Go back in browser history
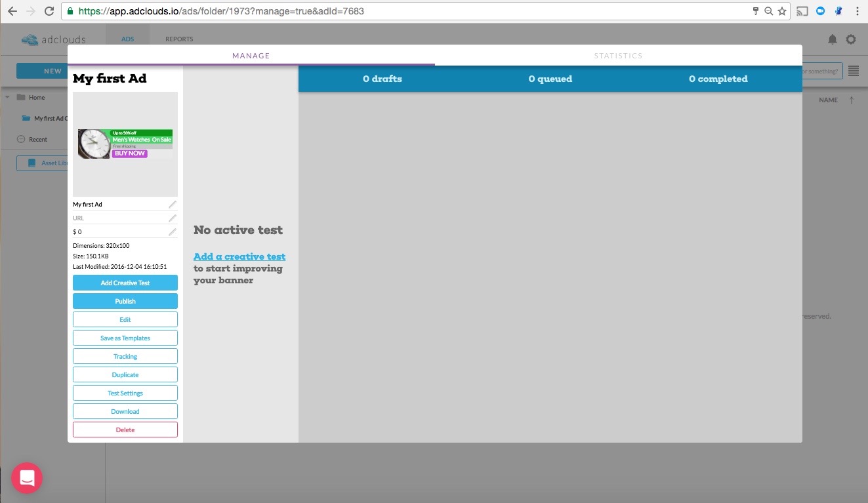This screenshot has width=868, height=503. click(12, 11)
